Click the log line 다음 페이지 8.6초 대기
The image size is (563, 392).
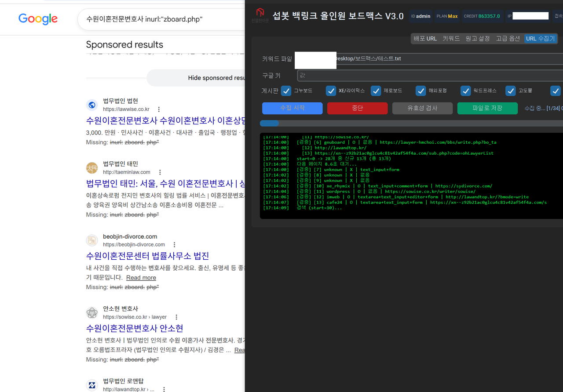310,164
